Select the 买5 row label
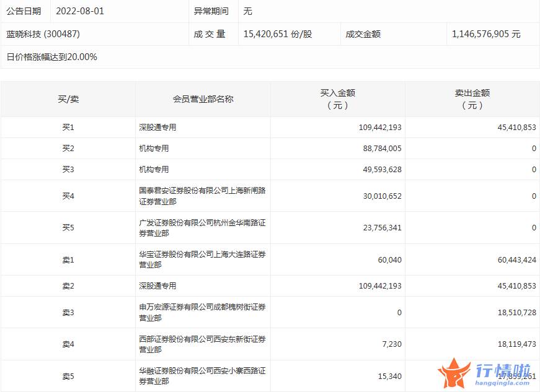 (x=68, y=228)
